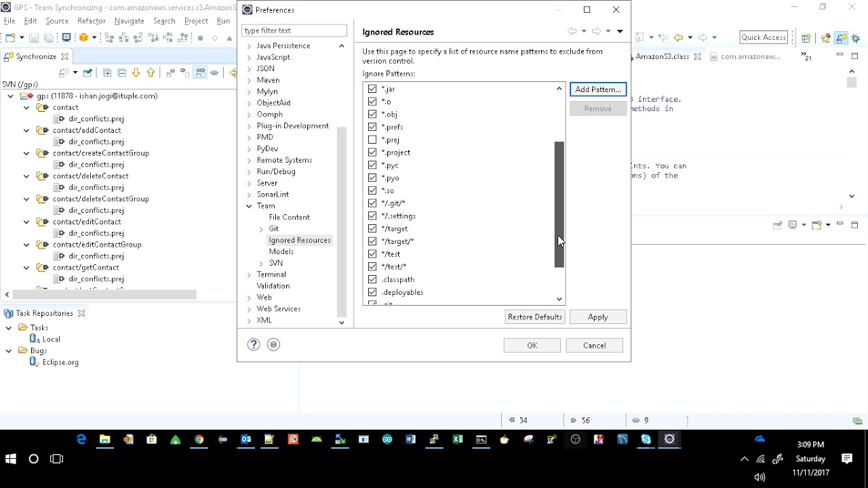This screenshot has height=488, width=868.
Task: Open the Navigate menu
Action: [x=129, y=21]
